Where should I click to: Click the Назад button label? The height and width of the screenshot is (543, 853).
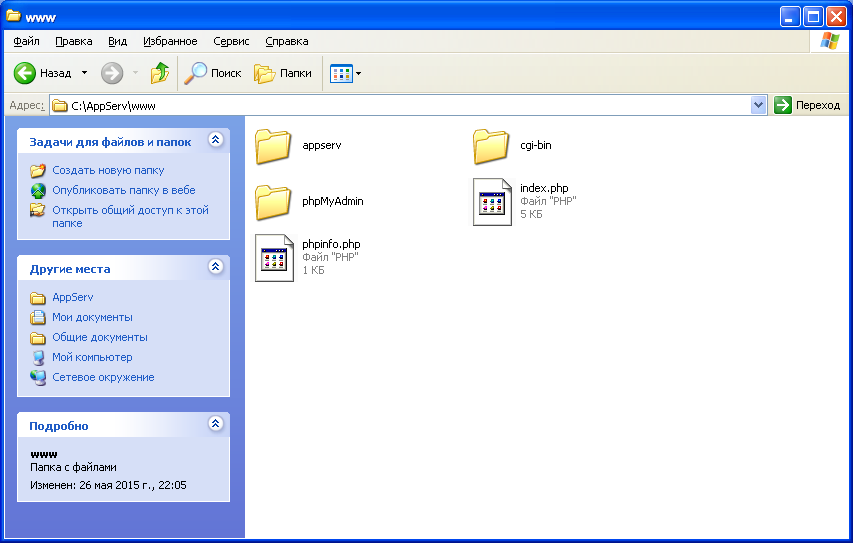coord(55,73)
